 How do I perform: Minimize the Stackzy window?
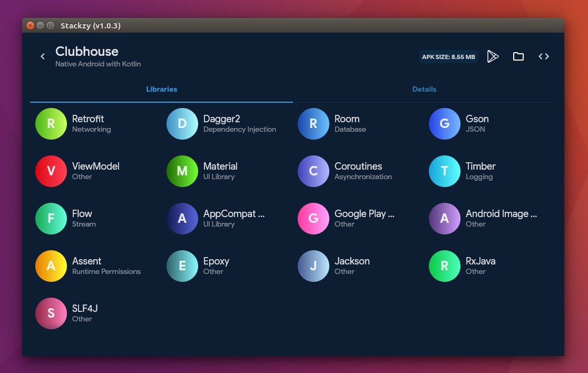pos(40,25)
